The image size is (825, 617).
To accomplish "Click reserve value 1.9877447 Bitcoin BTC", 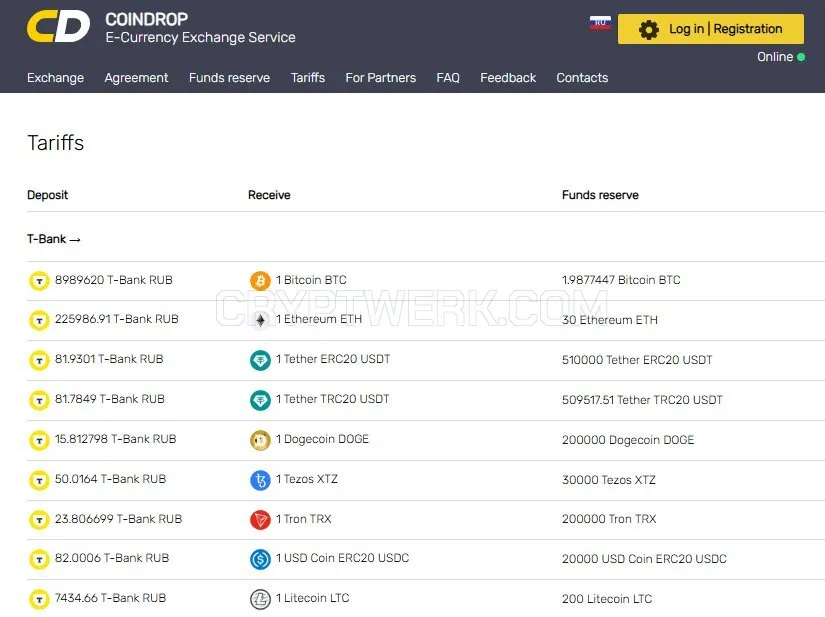I will (x=621, y=280).
